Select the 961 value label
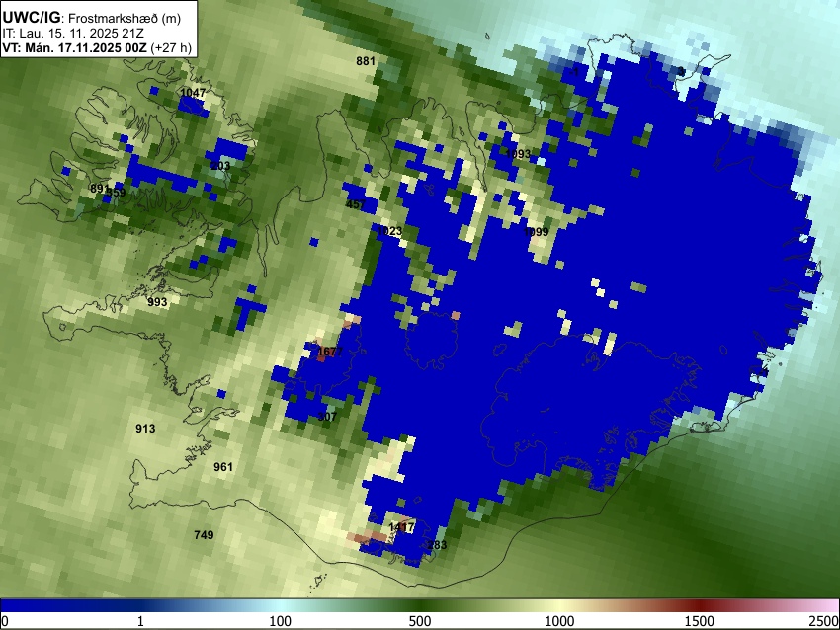The width and height of the screenshot is (840, 630). 223,467
